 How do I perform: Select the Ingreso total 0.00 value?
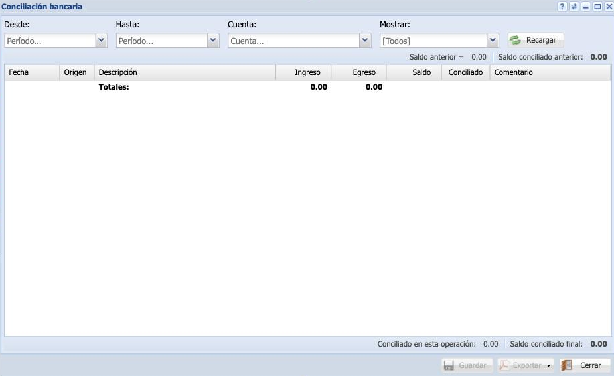click(x=319, y=87)
